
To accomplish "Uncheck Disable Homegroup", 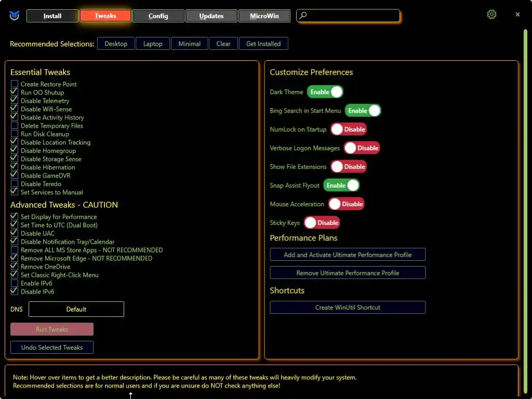I will click(14, 150).
